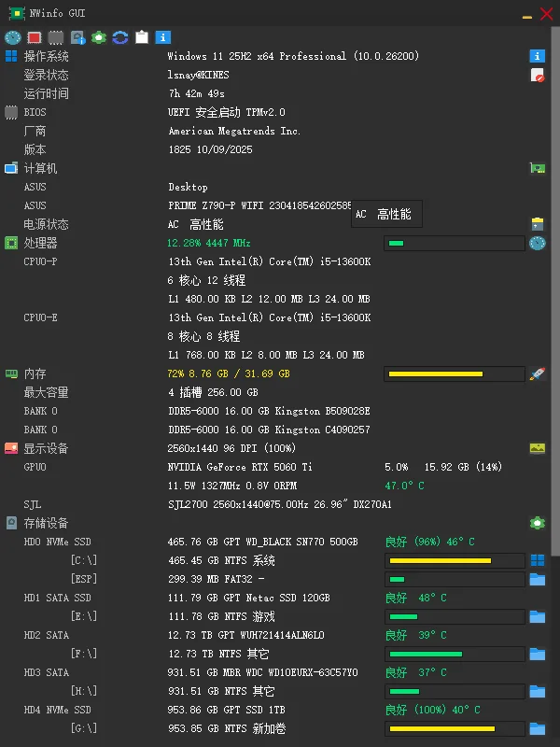Click the CPU usage progress bar

point(455,243)
